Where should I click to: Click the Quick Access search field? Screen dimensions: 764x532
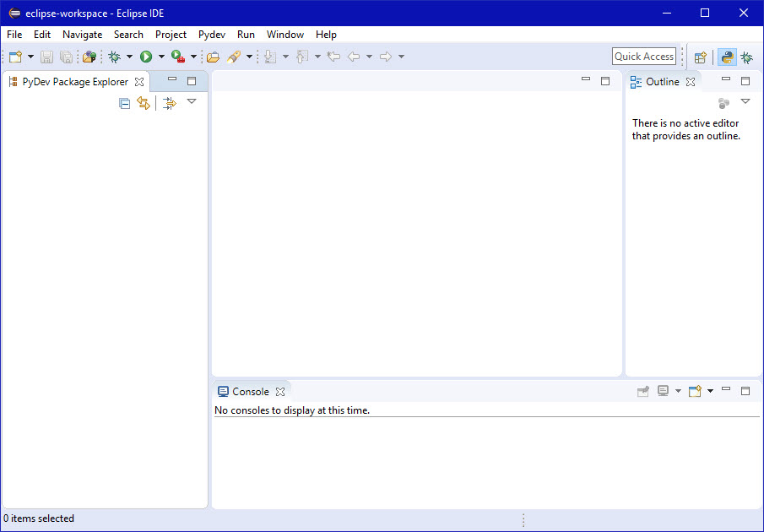(x=644, y=57)
